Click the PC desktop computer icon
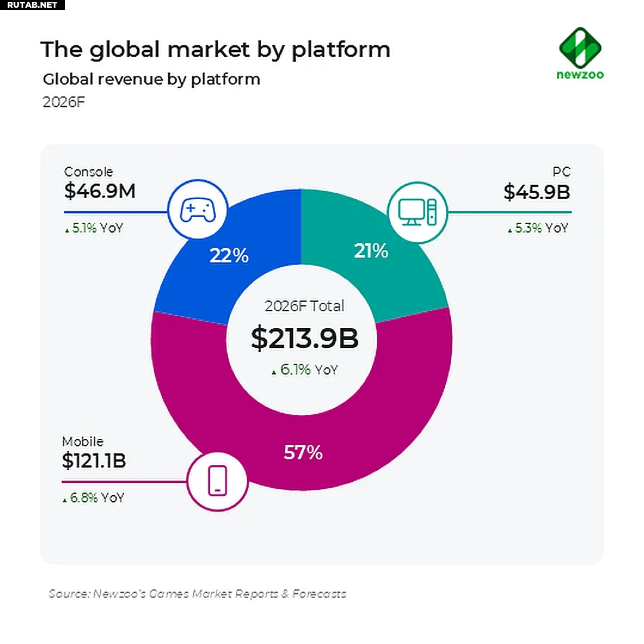 pos(417,212)
